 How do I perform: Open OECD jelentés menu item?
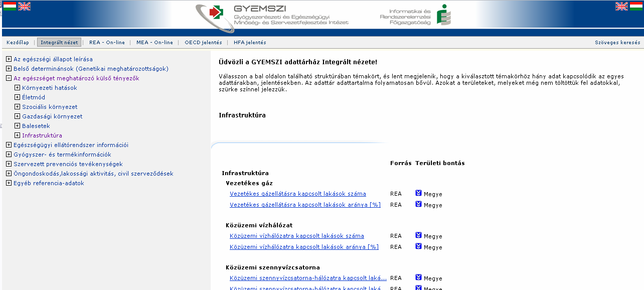pyautogui.click(x=203, y=43)
